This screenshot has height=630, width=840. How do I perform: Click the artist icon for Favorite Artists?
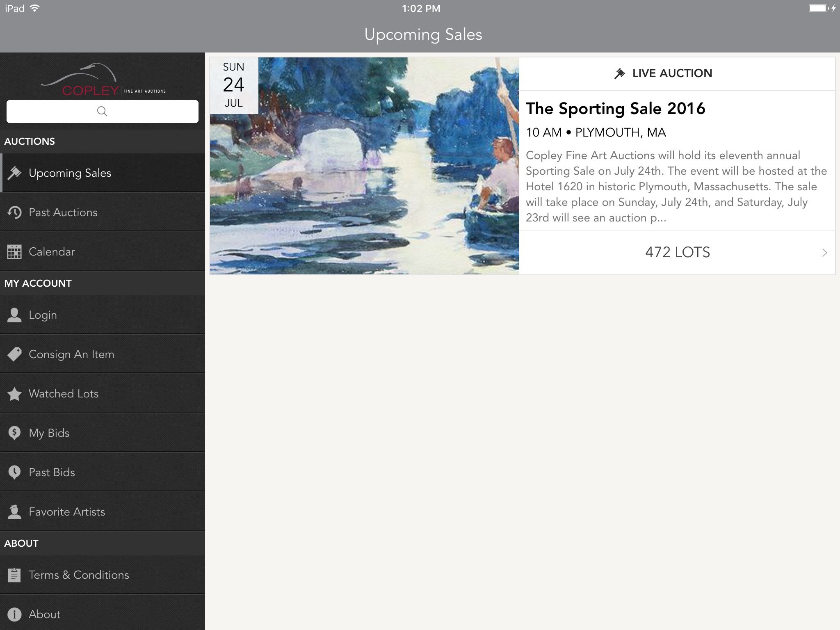click(14, 512)
